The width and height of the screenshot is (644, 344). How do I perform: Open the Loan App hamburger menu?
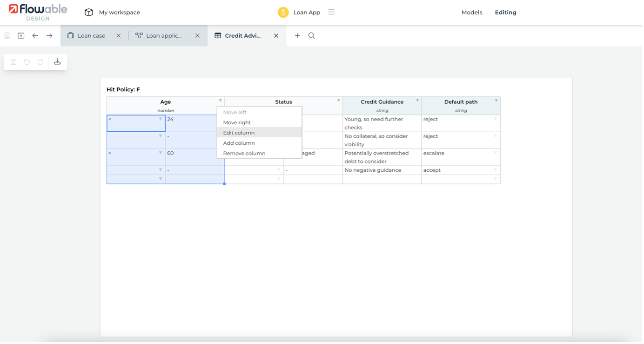click(x=331, y=12)
